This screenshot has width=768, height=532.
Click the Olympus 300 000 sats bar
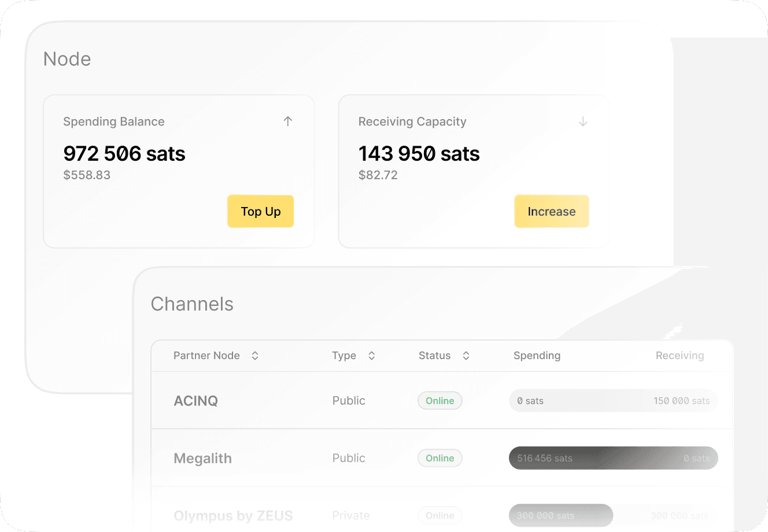point(561,515)
